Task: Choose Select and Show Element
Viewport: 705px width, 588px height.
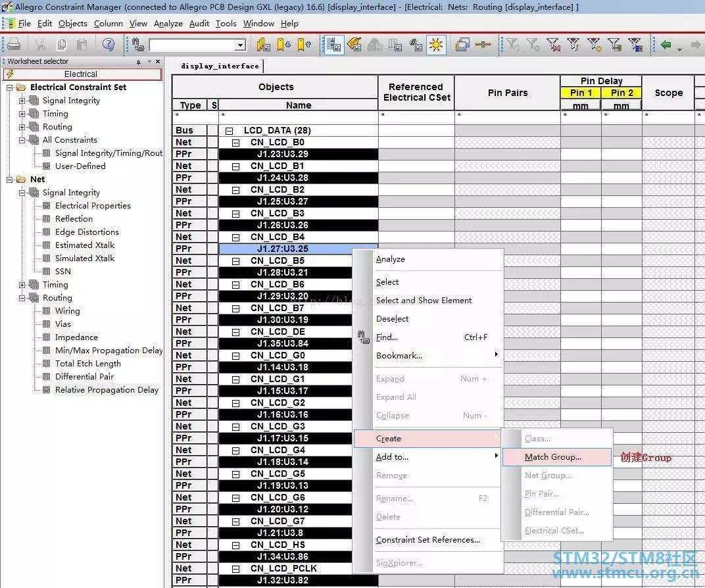Action: point(424,301)
